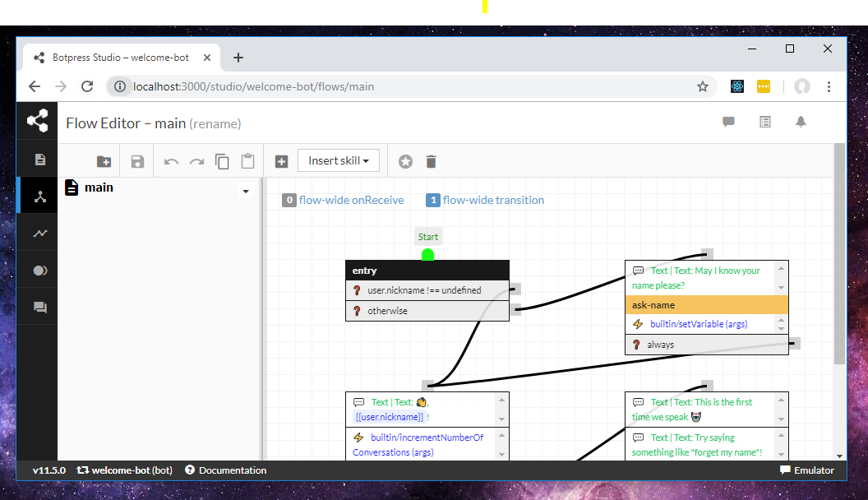Screen dimensions: 868x500
Task: Bookmark the page with the star icon
Action: pyautogui.click(x=703, y=86)
